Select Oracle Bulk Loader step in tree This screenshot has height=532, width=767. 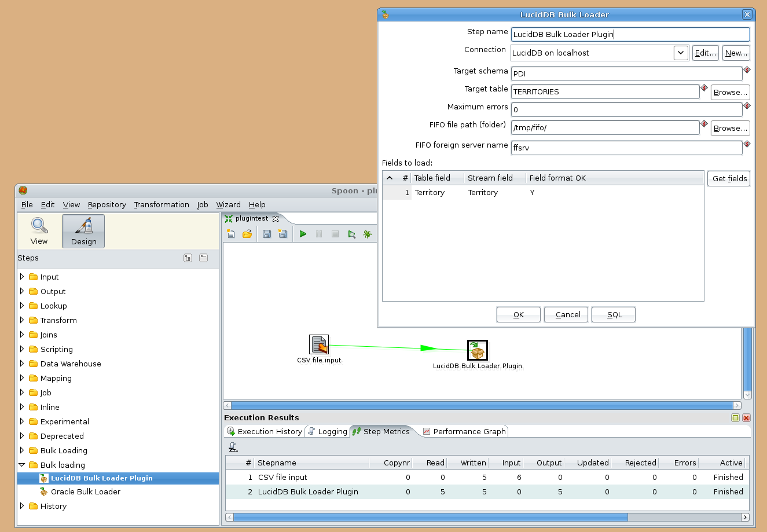tap(86, 491)
